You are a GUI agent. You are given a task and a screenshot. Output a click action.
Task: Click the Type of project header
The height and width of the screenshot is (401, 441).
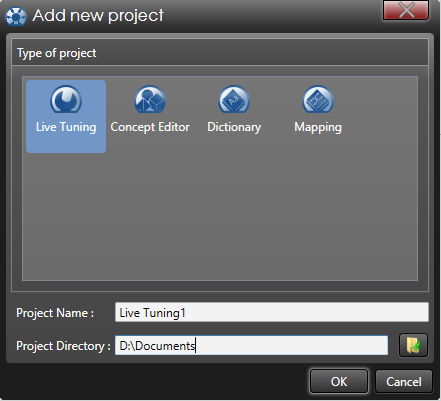(x=57, y=53)
